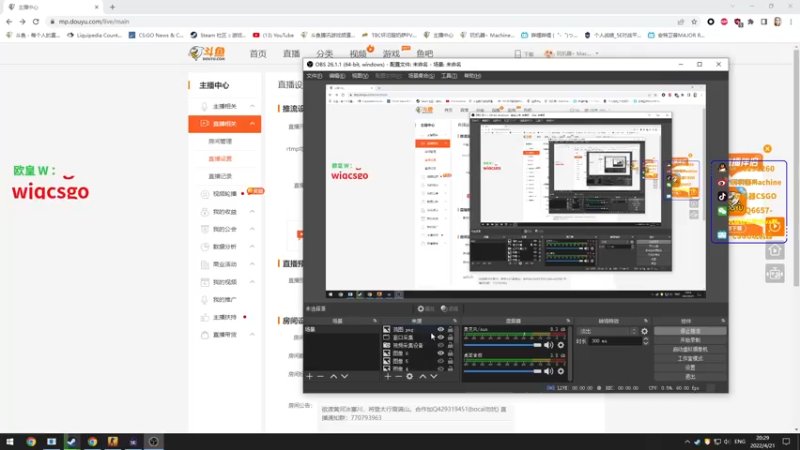Click the Mic/Aux volume slider

tap(503, 345)
